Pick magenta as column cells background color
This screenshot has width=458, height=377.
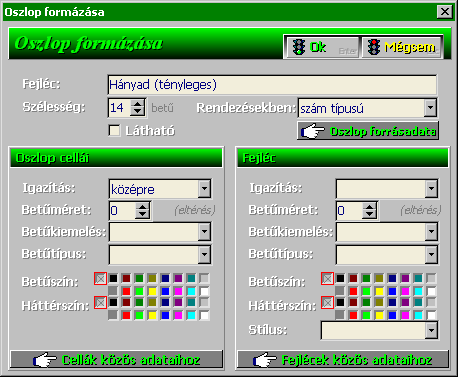178,315
